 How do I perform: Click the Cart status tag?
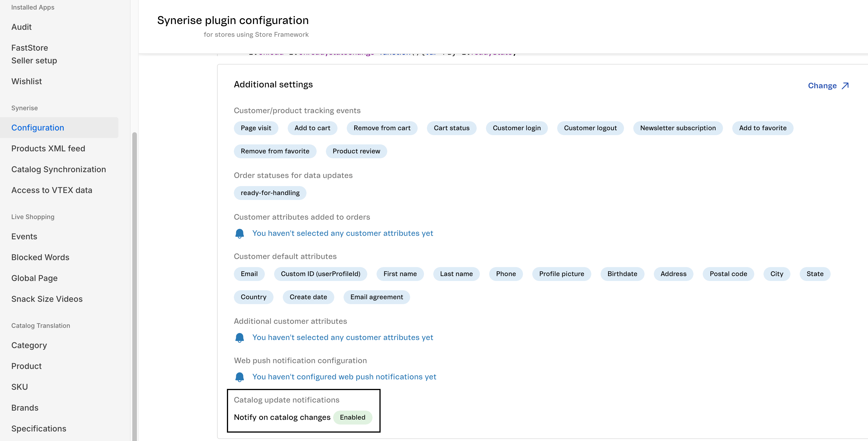coord(452,128)
